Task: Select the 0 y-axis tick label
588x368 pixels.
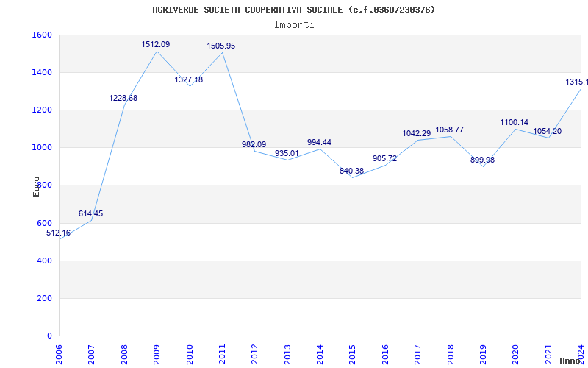Action: point(49,336)
